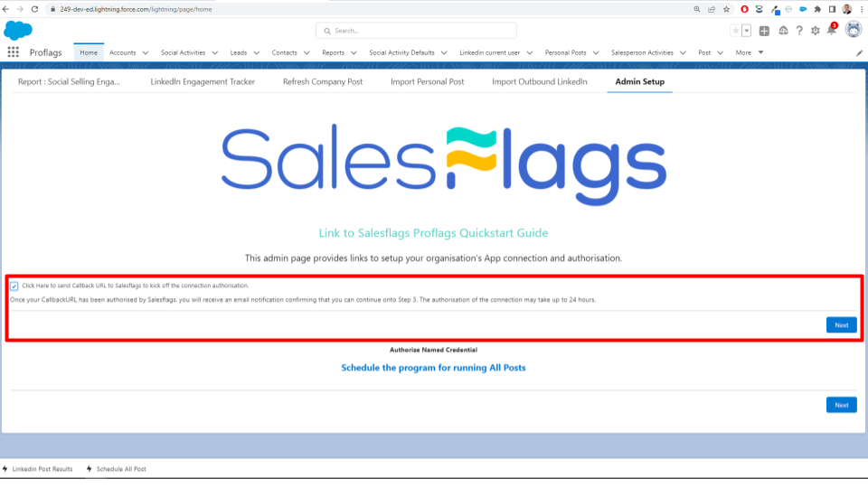Click the lightning icon beside Linkedin Post Results

(5, 469)
